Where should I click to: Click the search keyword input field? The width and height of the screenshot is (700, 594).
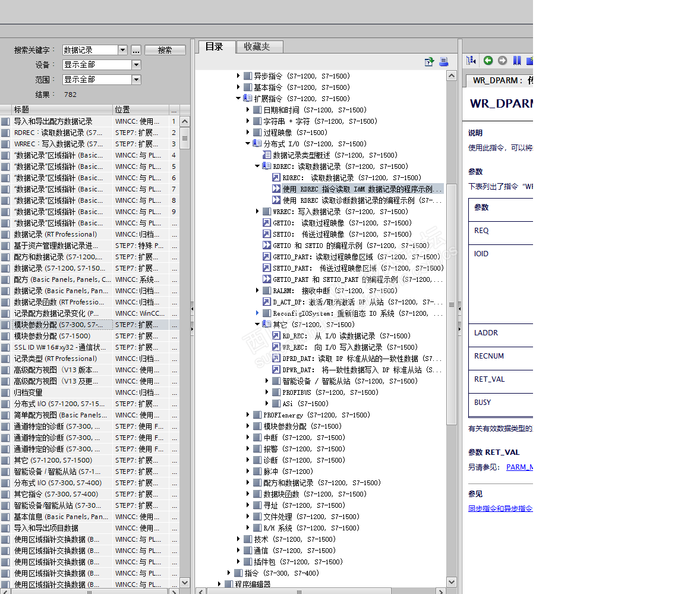(90, 51)
